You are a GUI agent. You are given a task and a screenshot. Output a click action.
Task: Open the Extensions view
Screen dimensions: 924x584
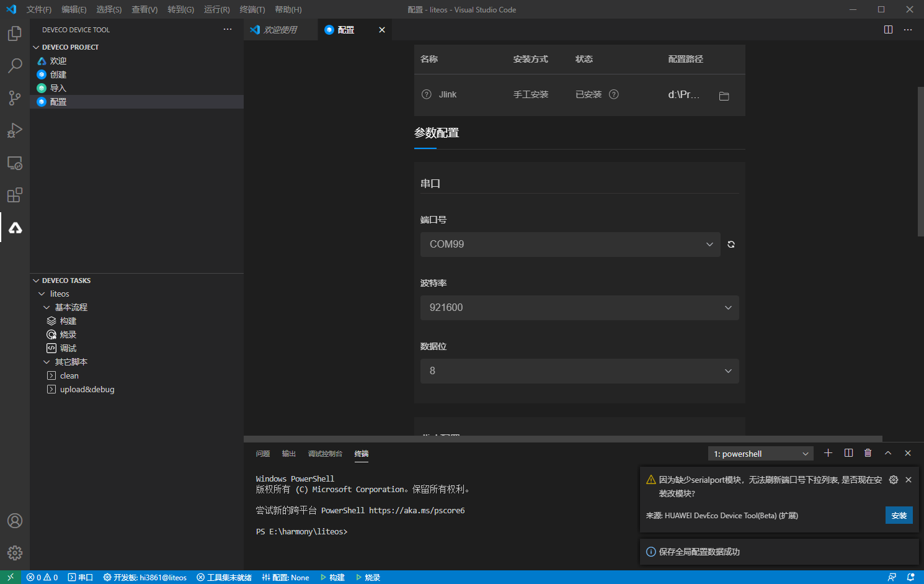click(15, 195)
